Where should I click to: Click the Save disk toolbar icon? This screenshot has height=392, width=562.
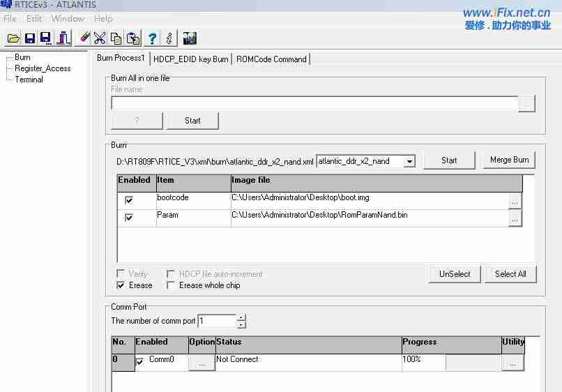30,38
